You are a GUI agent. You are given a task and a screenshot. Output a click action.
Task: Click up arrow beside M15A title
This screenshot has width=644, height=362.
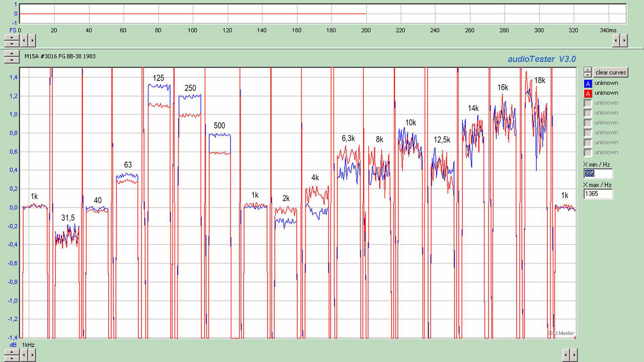[x=12, y=53]
